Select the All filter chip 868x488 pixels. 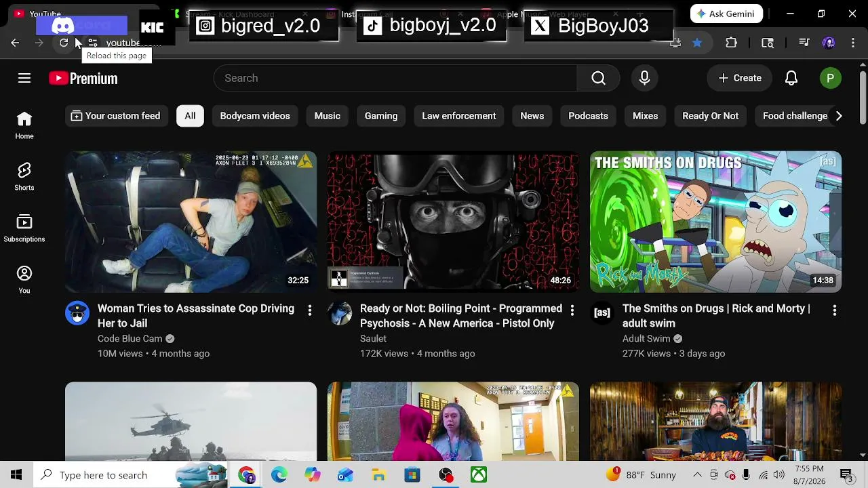190,116
